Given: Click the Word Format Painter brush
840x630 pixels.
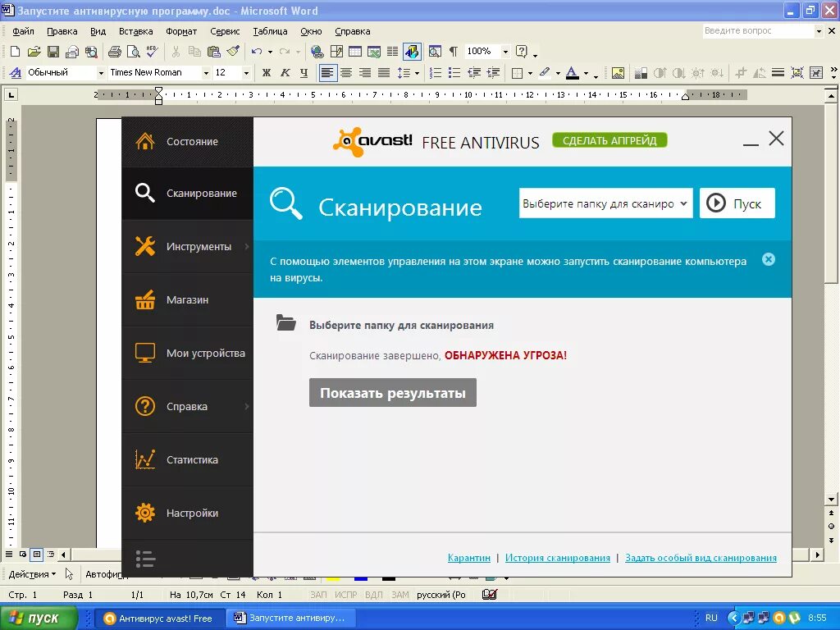Looking at the screenshot, I should [232, 52].
